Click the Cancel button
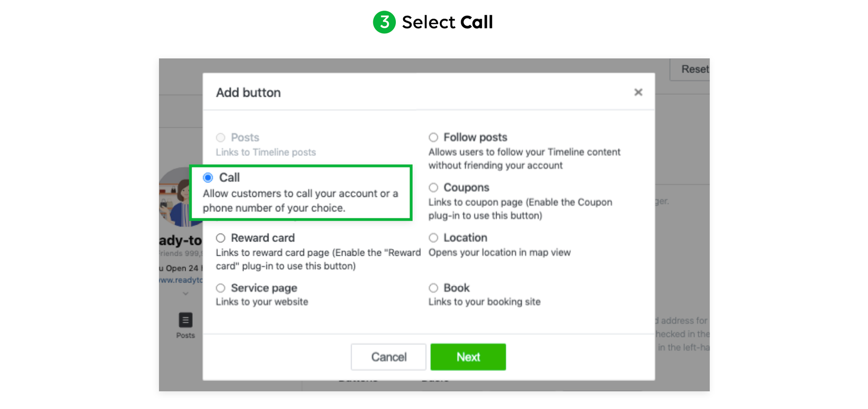 coord(388,357)
